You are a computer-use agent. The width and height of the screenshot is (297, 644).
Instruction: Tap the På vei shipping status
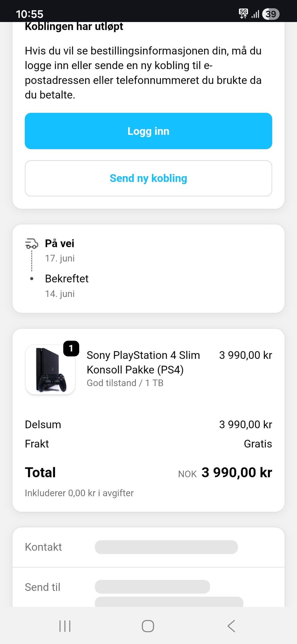click(x=60, y=244)
